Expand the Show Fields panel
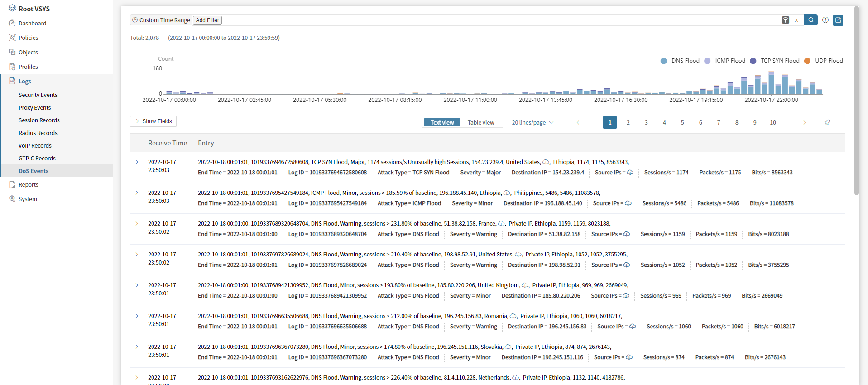 click(x=153, y=121)
